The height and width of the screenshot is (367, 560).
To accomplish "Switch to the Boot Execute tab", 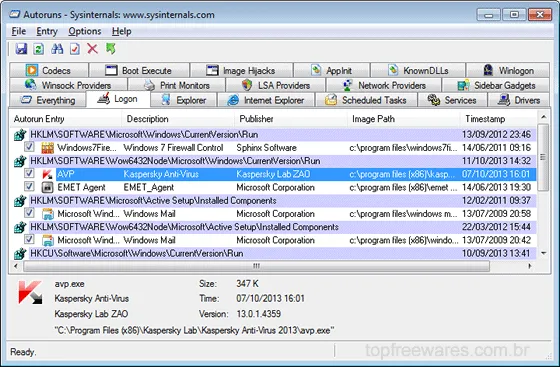I will [x=139, y=70].
